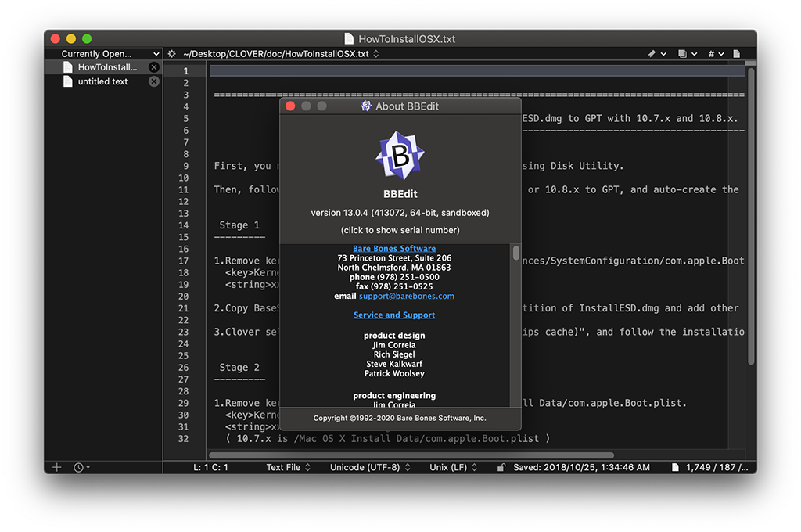Click the editor vertical scrollbar

[x=751, y=217]
